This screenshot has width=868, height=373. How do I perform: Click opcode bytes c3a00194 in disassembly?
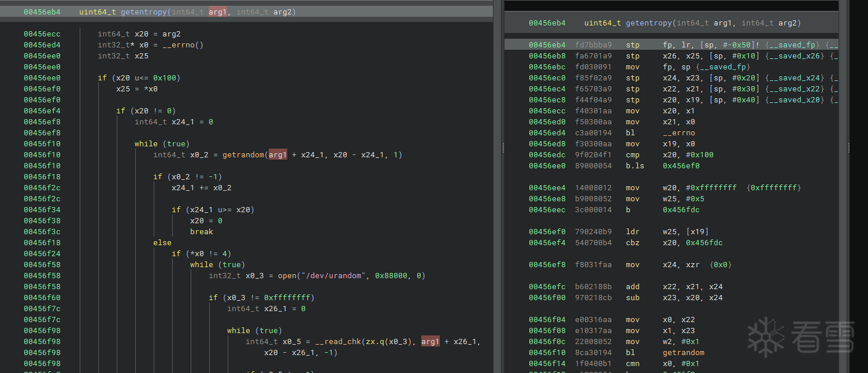[593, 133]
